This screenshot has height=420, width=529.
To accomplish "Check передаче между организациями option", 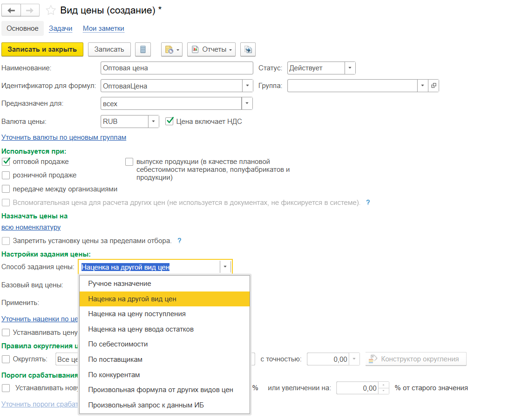I will 6,189.
